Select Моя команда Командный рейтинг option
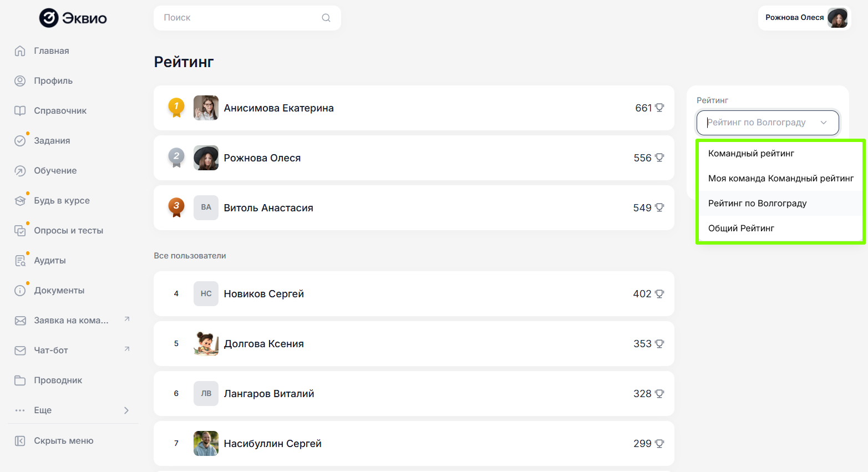Viewport: 868px width, 472px height. 780,179
